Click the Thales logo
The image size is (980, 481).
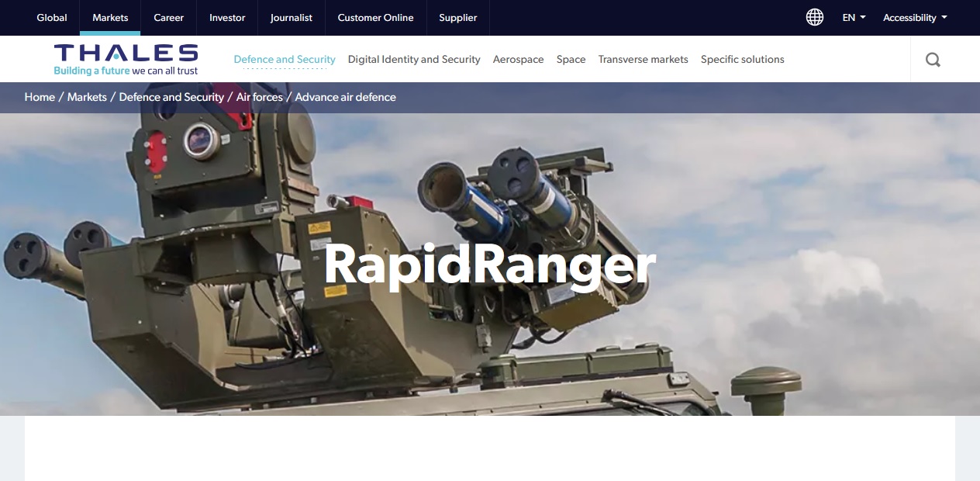point(126,59)
